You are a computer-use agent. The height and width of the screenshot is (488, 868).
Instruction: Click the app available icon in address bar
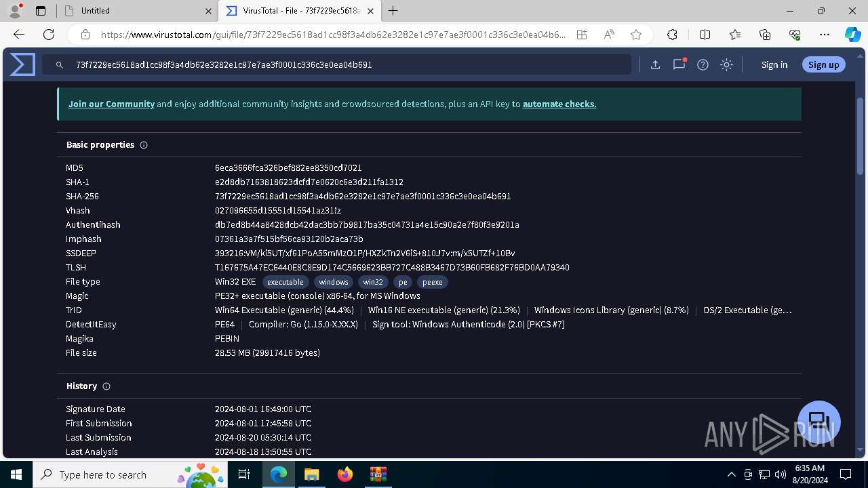click(582, 35)
